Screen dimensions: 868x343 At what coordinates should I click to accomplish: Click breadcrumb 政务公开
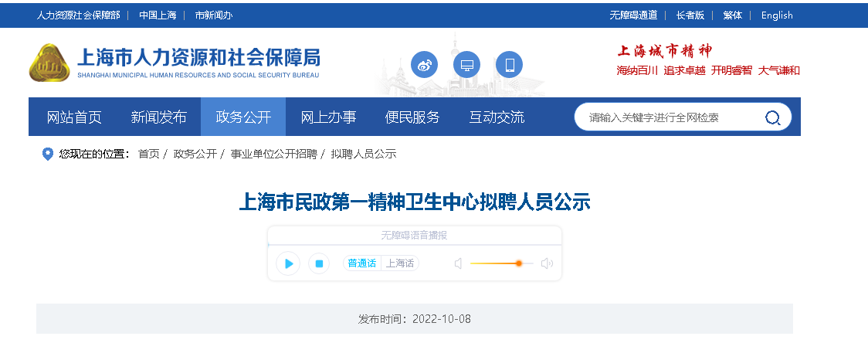[x=195, y=154]
